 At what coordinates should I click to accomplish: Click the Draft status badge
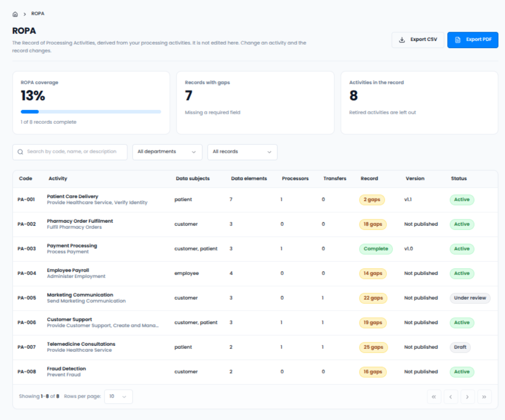coord(460,347)
